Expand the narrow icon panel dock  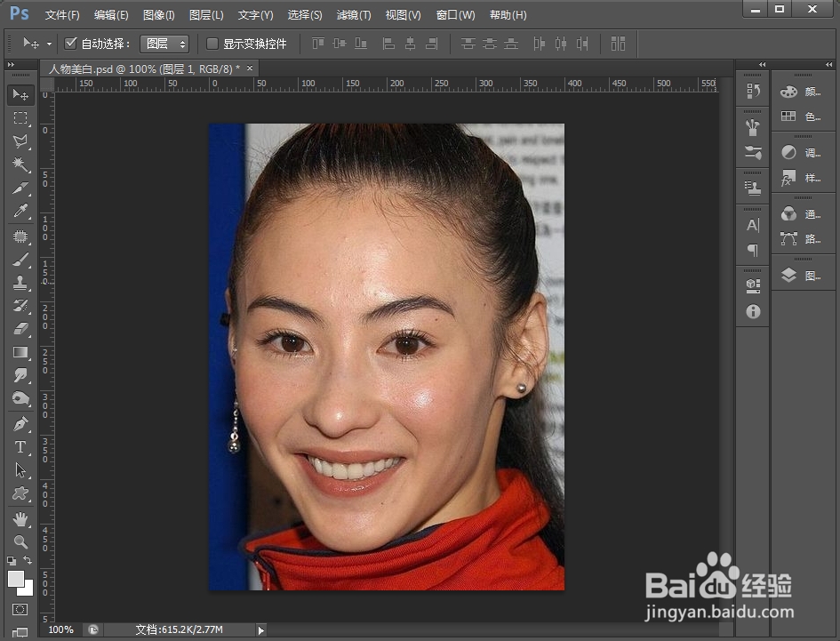[763, 64]
